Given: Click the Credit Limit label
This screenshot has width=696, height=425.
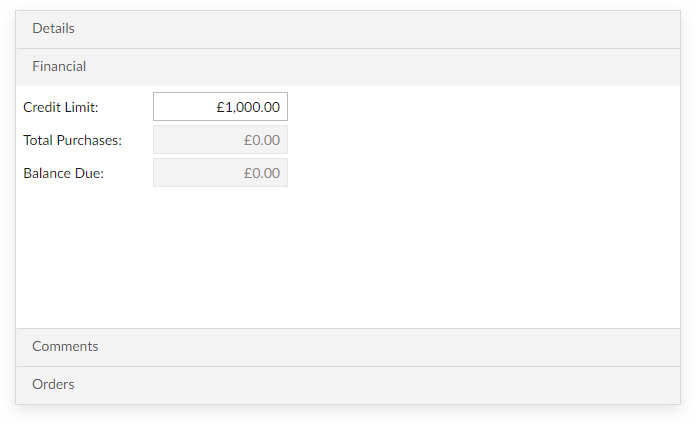Looking at the screenshot, I should pos(61,107).
